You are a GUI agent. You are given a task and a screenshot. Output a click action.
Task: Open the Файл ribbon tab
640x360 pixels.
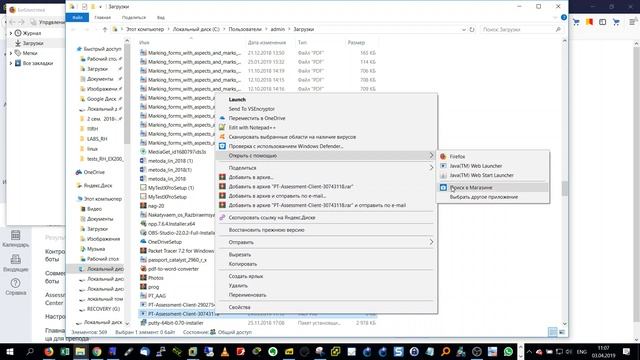[x=77, y=18]
